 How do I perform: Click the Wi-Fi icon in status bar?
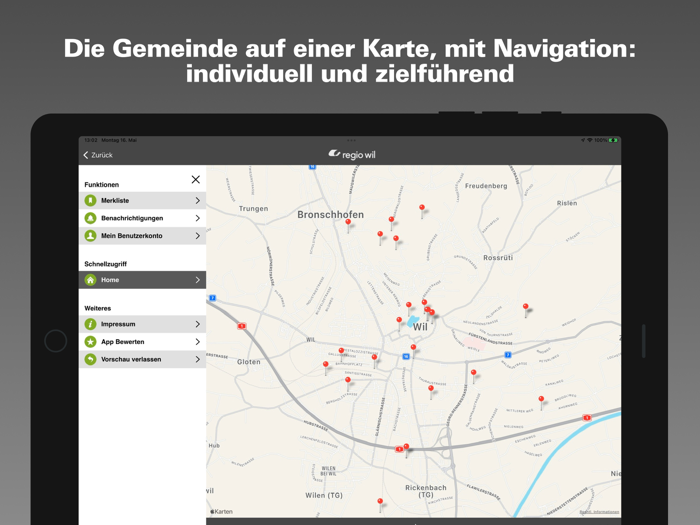pyautogui.click(x=590, y=140)
